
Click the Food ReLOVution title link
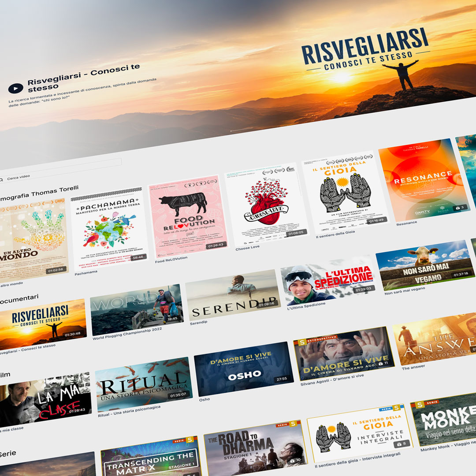click(171, 260)
